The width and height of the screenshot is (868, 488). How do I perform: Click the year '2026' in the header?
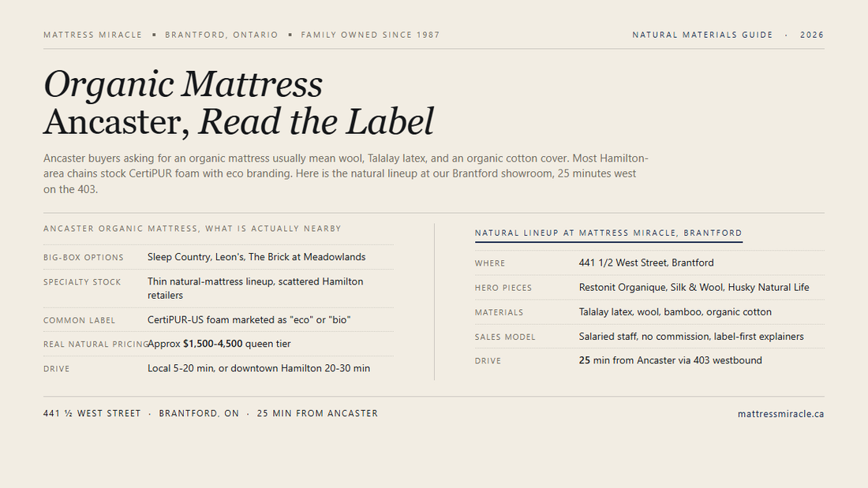pos(812,35)
